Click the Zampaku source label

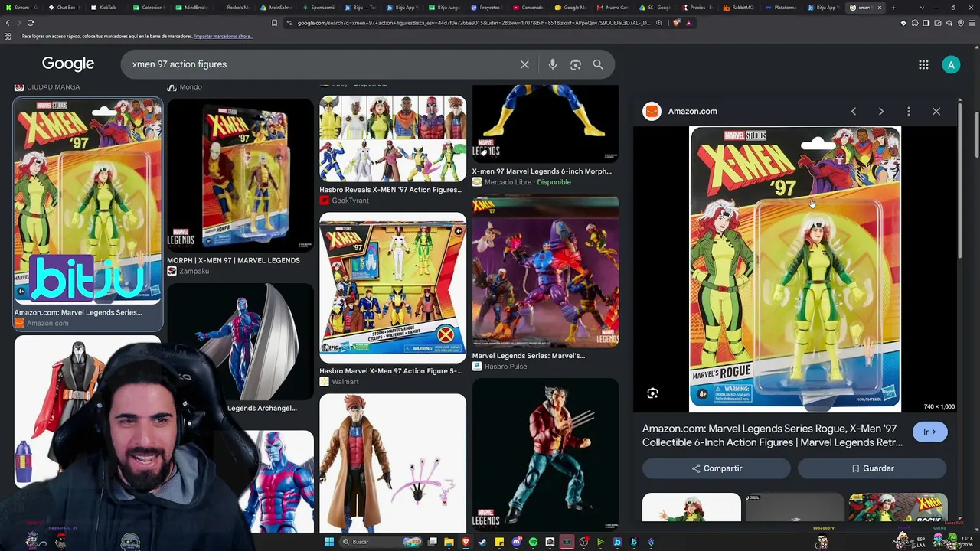[x=194, y=271]
